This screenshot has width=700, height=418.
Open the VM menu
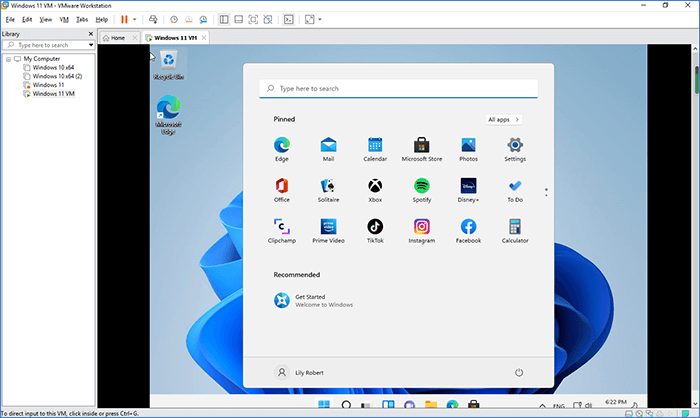point(63,19)
